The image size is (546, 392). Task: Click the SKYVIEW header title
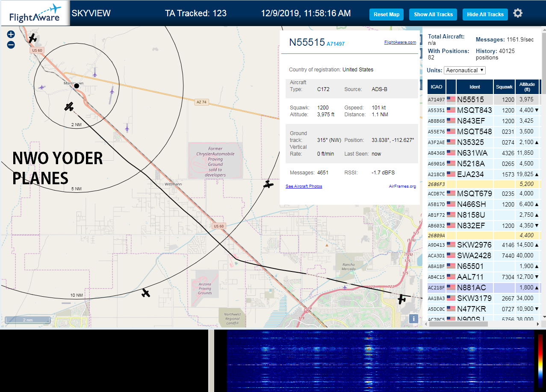[x=91, y=13]
